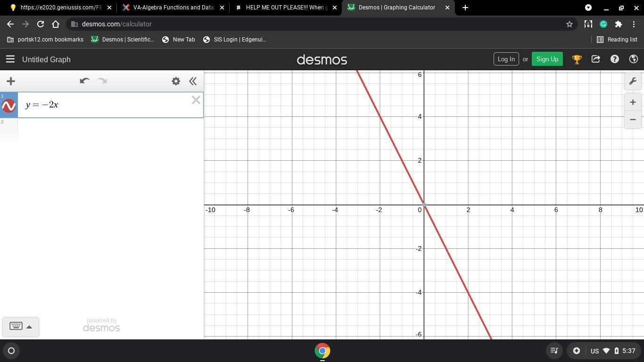Open Desmos Scientific bookmark
The image size is (644, 362).
(x=123, y=40)
